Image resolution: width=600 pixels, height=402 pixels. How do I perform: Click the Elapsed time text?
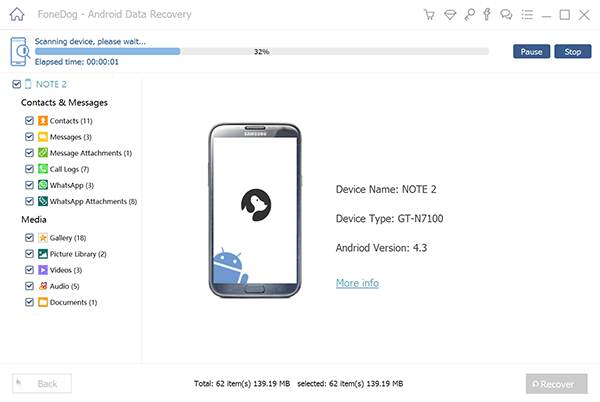[77, 62]
